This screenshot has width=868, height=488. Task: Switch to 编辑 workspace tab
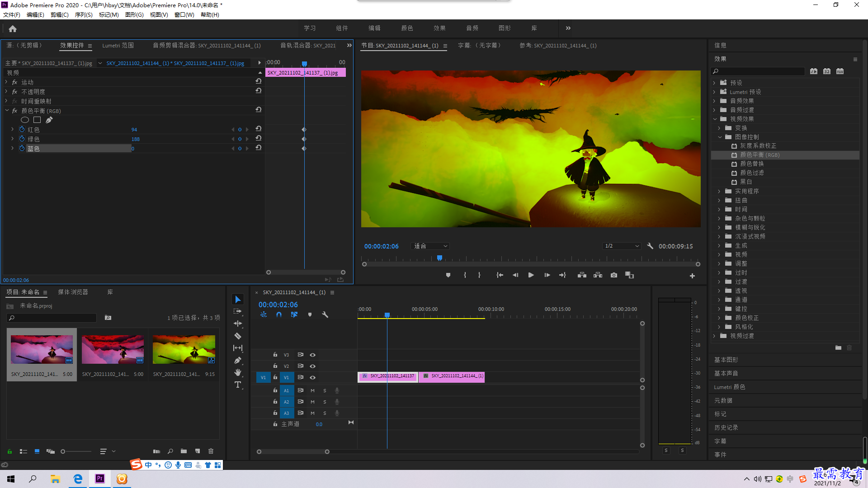coord(374,28)
